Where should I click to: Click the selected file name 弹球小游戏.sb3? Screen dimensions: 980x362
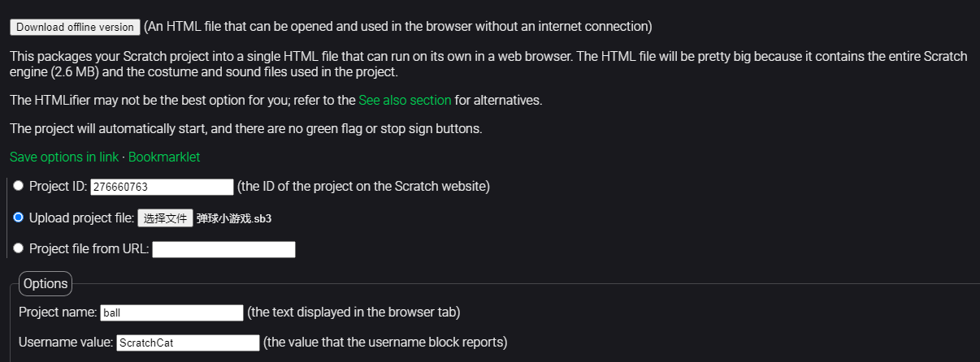point(234,218)
